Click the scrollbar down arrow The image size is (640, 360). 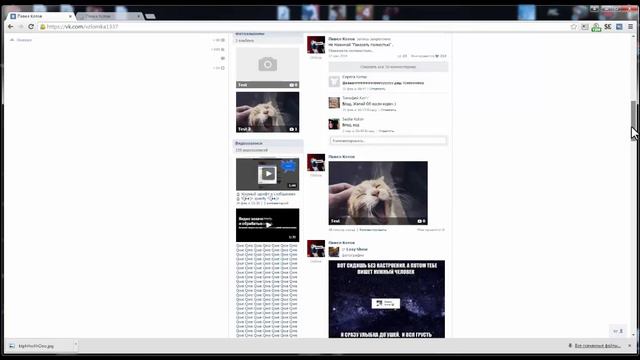633,335
